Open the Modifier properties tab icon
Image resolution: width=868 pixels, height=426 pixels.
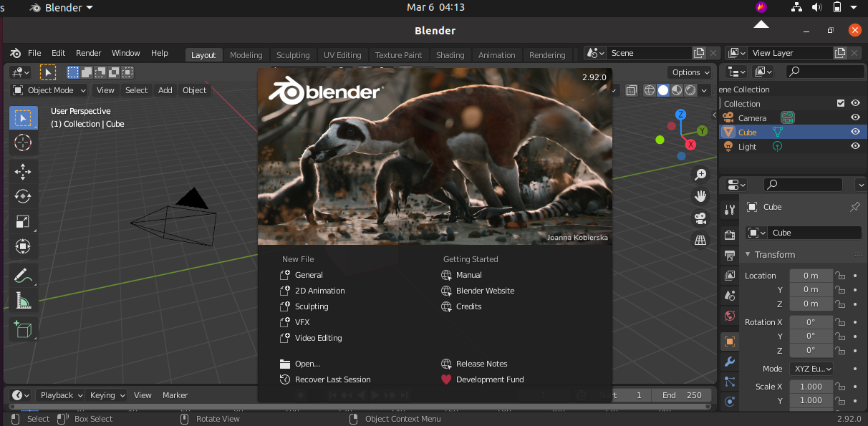click(730, 362)
